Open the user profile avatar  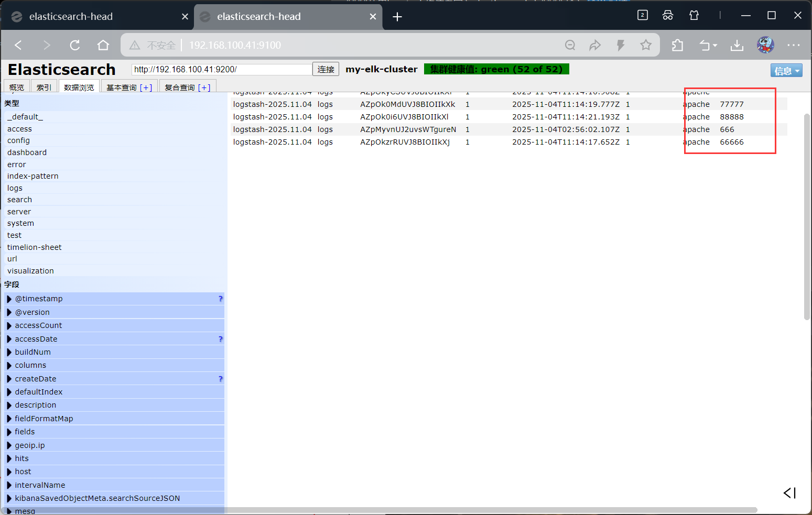tap(765, 45)
